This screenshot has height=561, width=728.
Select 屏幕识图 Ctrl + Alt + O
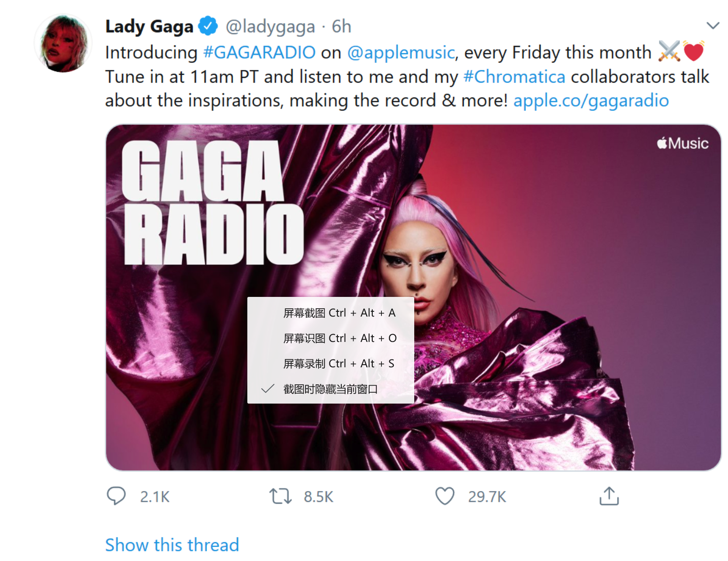click(x=330, y=338)
